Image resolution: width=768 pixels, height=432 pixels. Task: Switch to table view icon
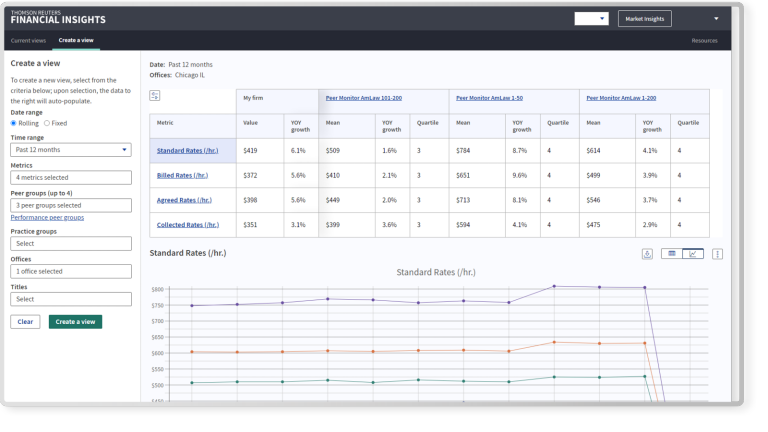coord(672,254)
